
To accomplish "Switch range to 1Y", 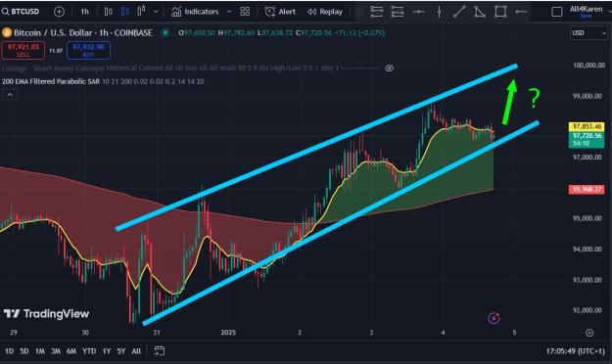I will tap(107, 351).
